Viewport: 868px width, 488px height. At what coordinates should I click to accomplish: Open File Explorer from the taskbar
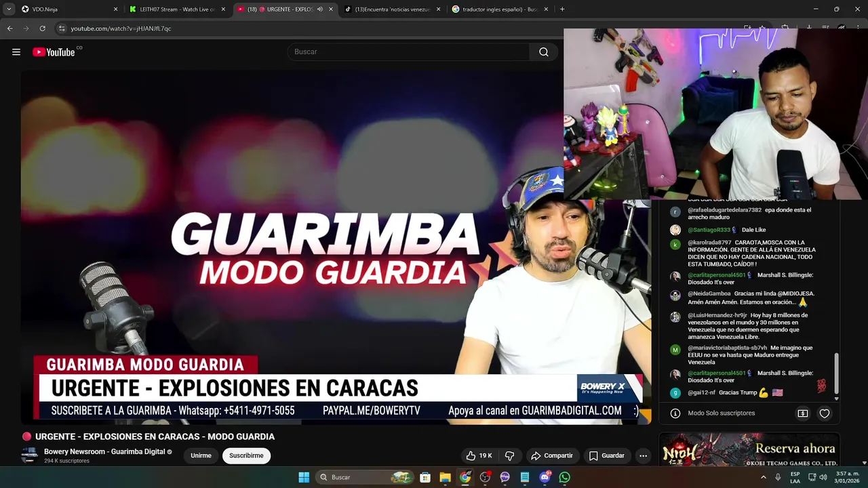445,477
